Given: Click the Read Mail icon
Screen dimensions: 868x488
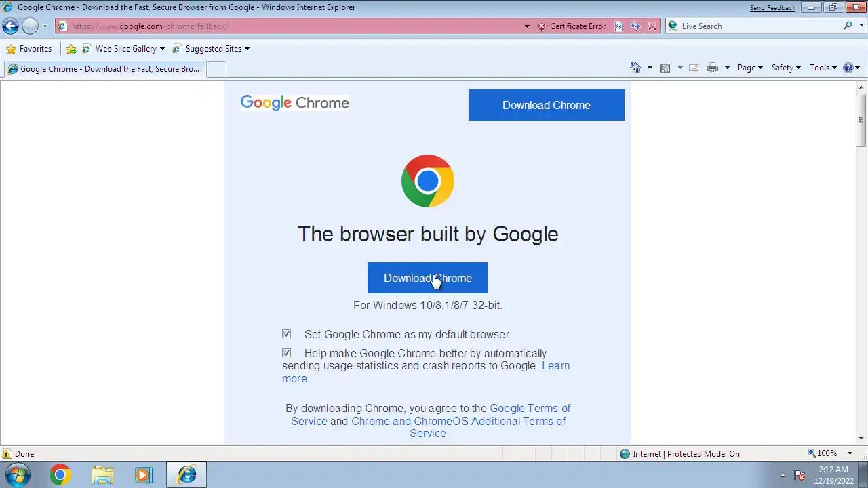Looking at the screenshot, I should coord(694,68).
